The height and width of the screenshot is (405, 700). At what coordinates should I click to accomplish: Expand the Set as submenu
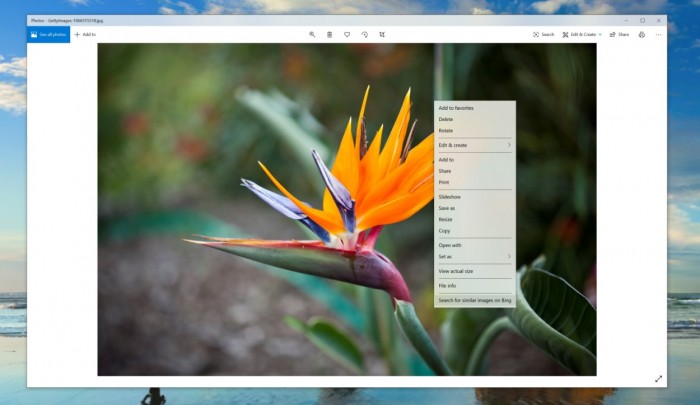(x=474, y=256)
